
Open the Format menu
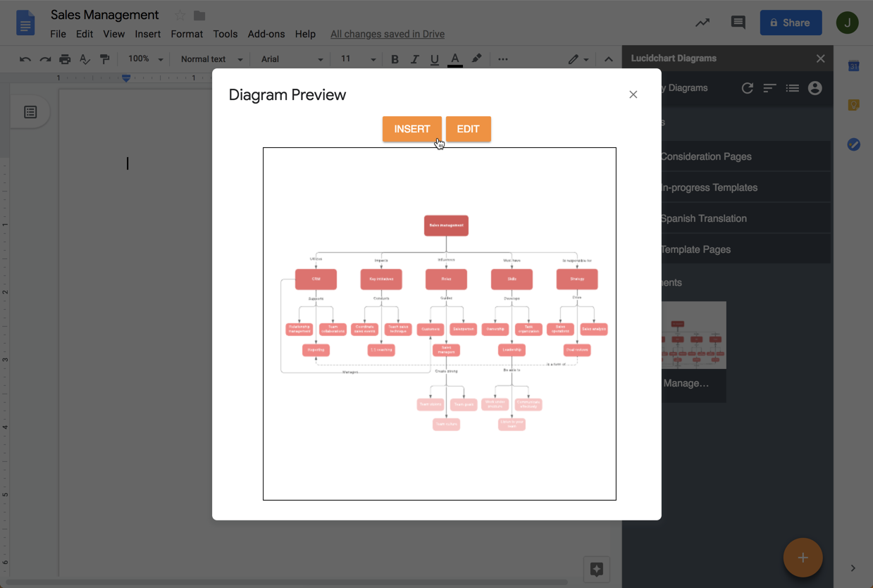point(186,34)
